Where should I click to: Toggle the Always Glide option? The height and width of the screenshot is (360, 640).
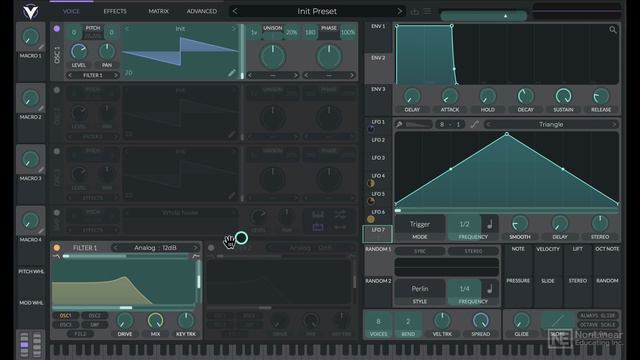click(x=598, y=316)
